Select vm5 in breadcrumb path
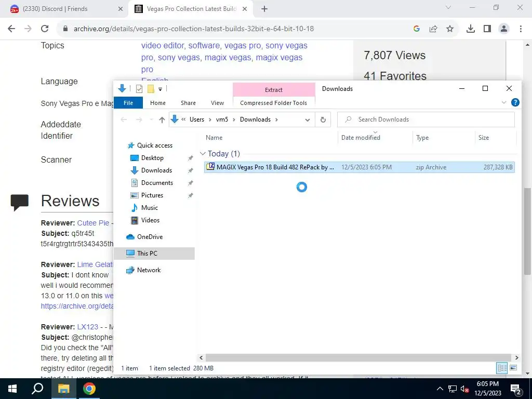Viewport: 532px width, 399px height. point(222,119)
